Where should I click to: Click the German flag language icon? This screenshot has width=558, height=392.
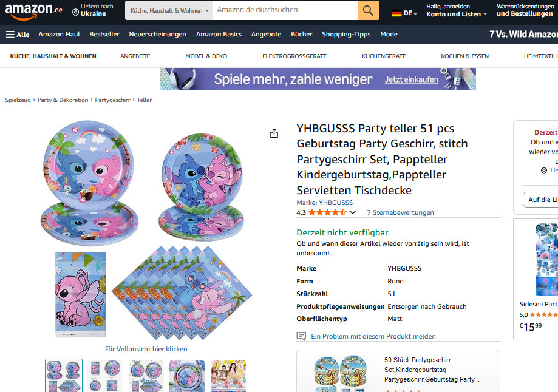pyautogui.click(x=396, y=13)
